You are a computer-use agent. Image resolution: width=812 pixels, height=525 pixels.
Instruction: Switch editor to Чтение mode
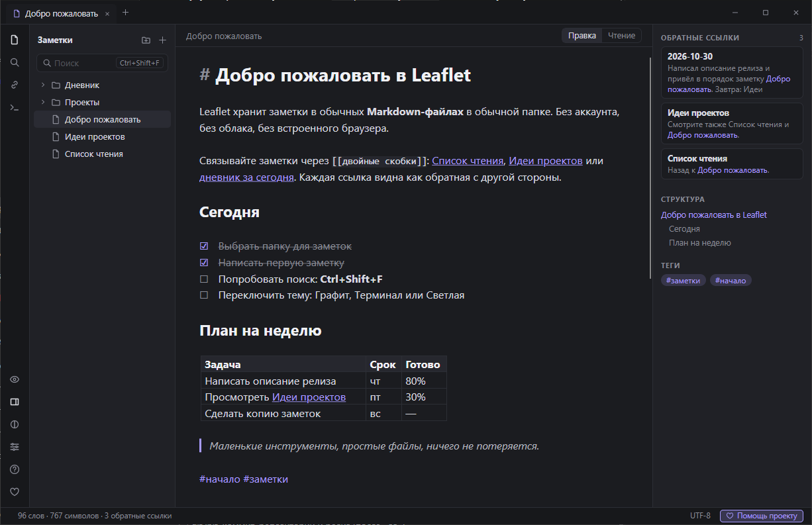tap(621, 36)
